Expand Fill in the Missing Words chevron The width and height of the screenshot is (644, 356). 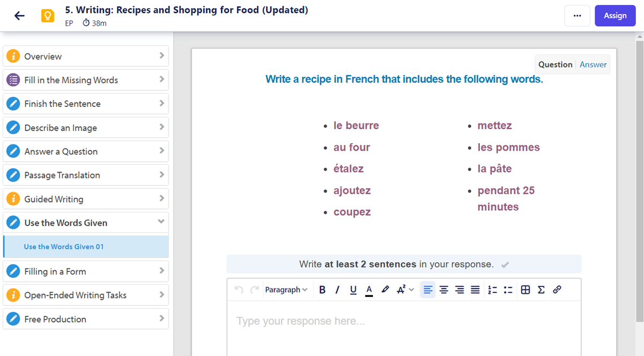coord(162,79)
